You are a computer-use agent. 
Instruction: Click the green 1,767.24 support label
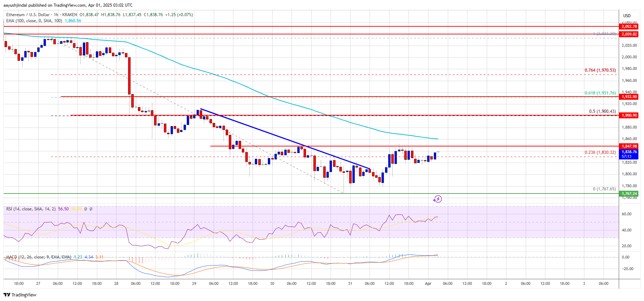pyautogui.click(x=629, y=194)
